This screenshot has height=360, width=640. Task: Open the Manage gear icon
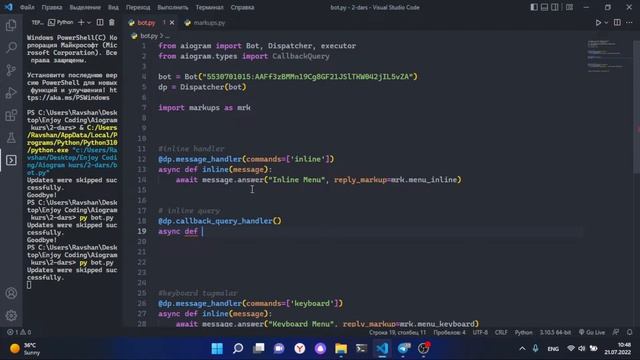pyautogui.click(x=11, y=315)
